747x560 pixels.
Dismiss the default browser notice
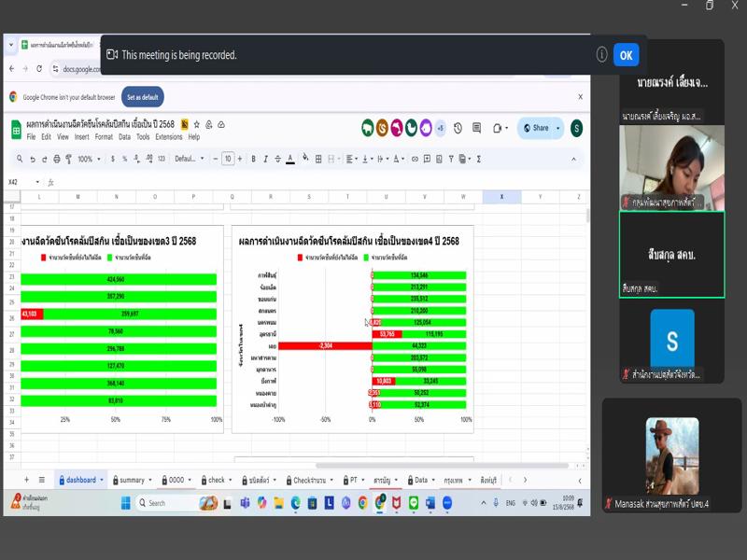point(580,97)
